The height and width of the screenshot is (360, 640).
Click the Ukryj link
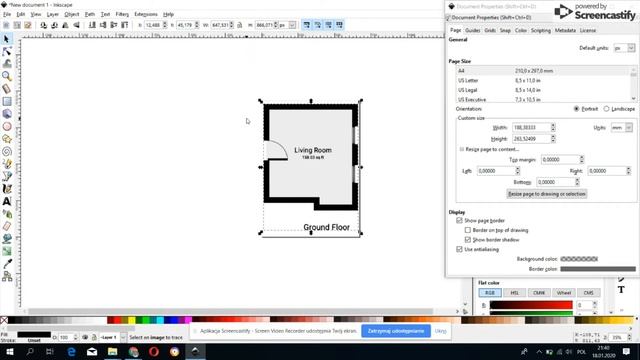[x=440, y=331]
